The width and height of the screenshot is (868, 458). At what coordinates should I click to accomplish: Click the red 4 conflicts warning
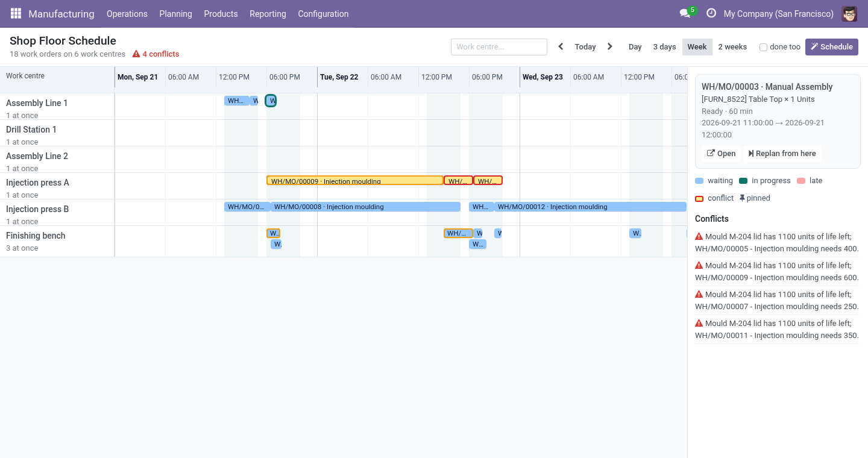tap(156, 54)
